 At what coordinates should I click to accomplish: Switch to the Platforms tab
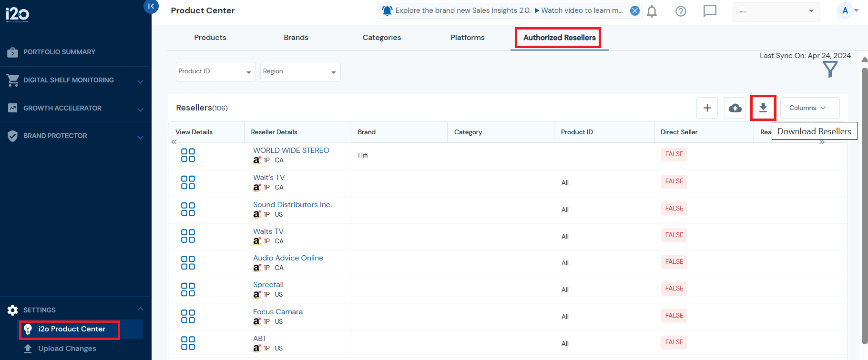coord(467,38)
